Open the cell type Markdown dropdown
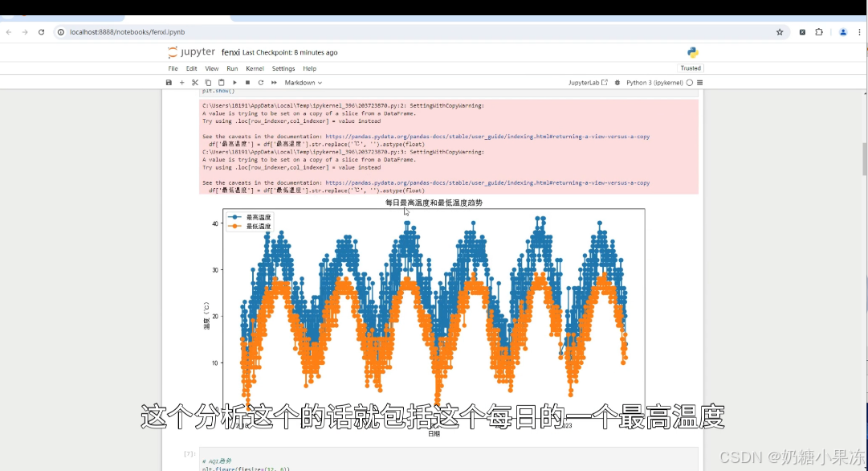Screen dimensions: 868x471 point(303,83)
